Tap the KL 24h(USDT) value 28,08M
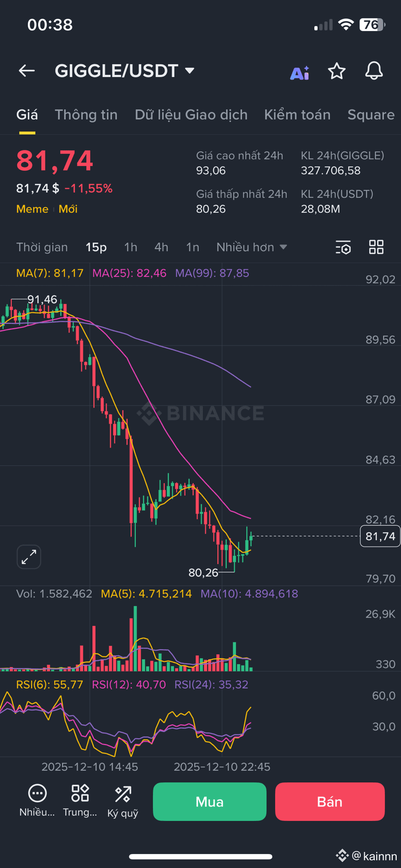This screenshot has width=401, height=868. point(320,209)
